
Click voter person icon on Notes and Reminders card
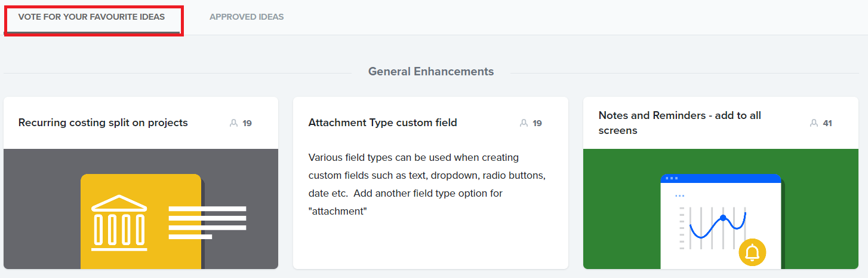[x=814, y=123]
